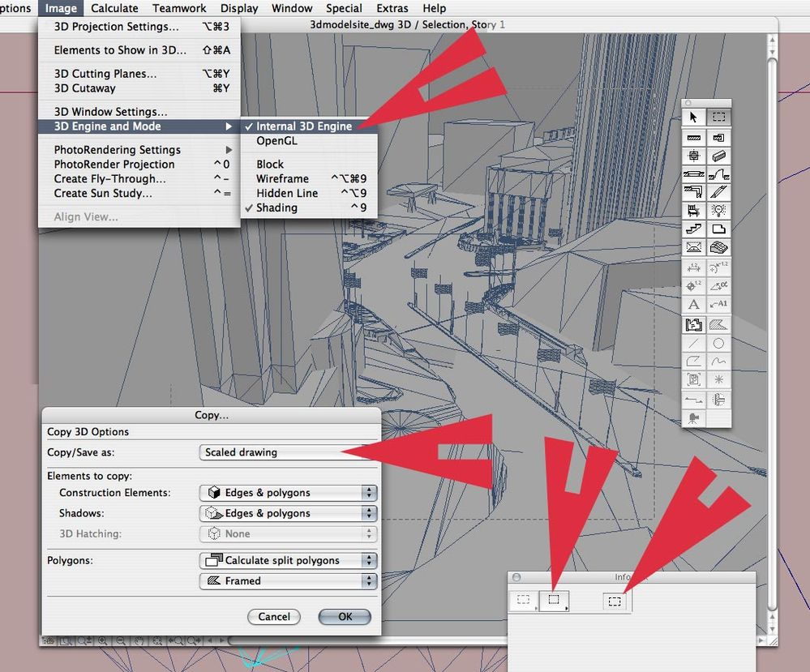This screenshot has height=672, width=810.
Task: Select the Column tool in the toolbox
Action: pyautogui.click(x=693, y=156)
